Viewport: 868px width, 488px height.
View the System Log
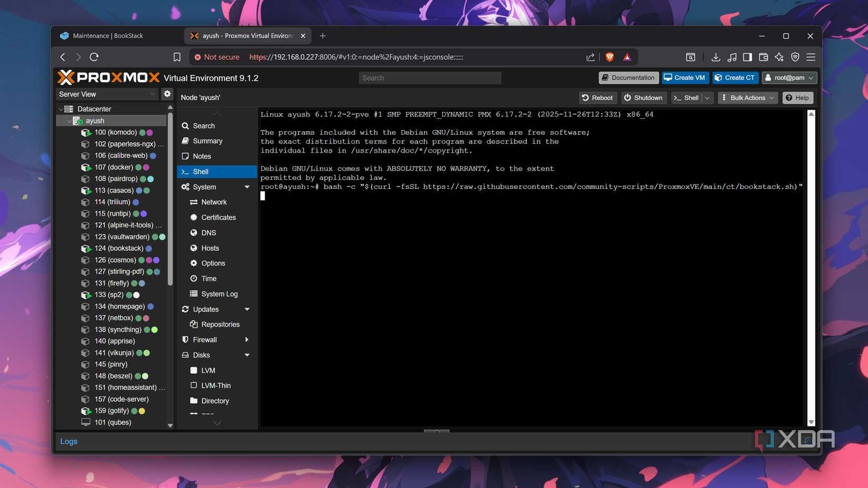pos(219,293)
